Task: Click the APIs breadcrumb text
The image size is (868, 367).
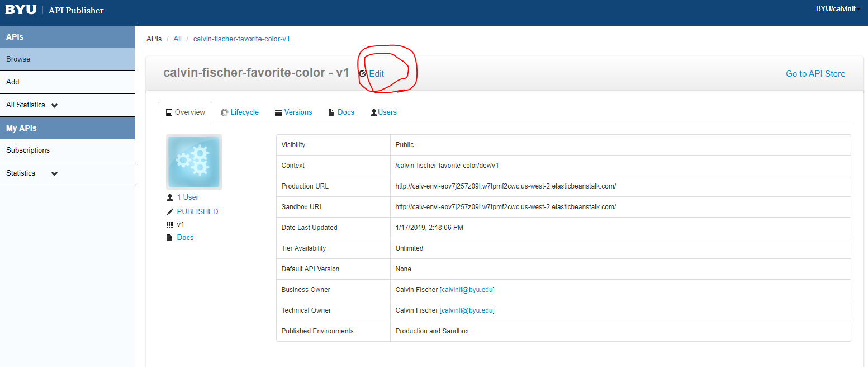Action: 154,39
